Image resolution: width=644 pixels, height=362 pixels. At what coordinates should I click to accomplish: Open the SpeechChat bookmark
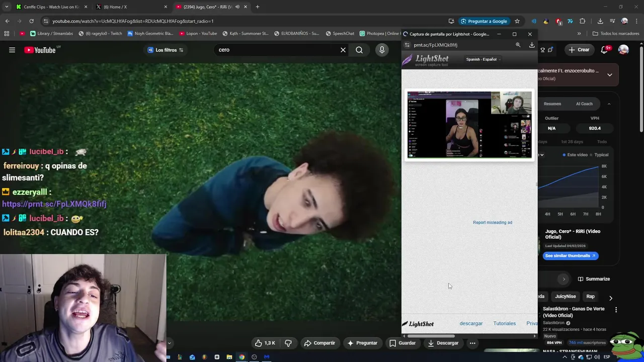pos(340,34)
